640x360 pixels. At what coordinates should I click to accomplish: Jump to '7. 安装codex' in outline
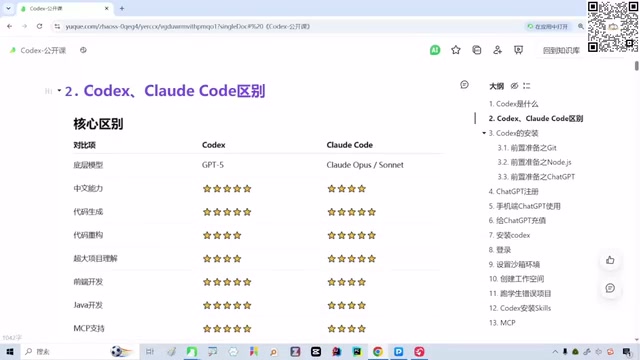click(509, 235)
